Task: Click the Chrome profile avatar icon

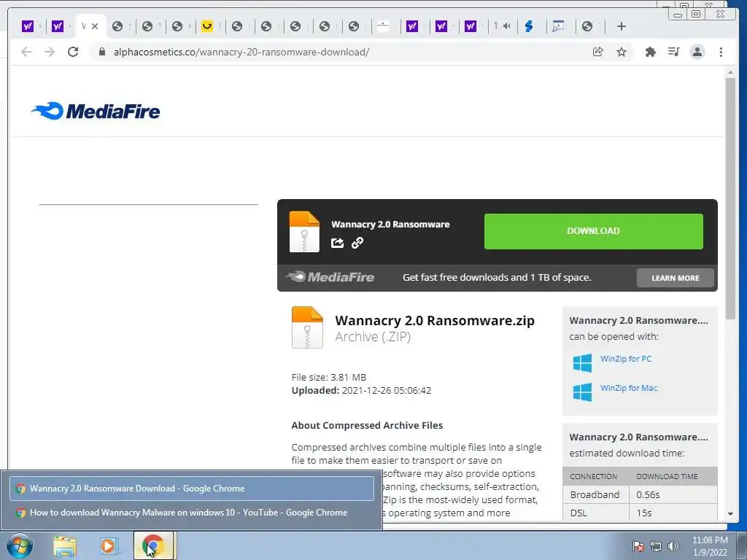Action: 697,52
